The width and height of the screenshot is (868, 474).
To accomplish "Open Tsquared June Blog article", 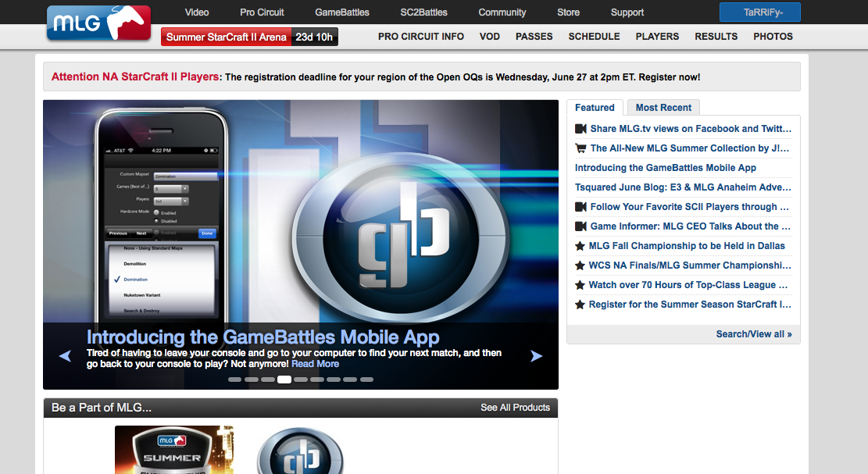I will coord(683,187).
